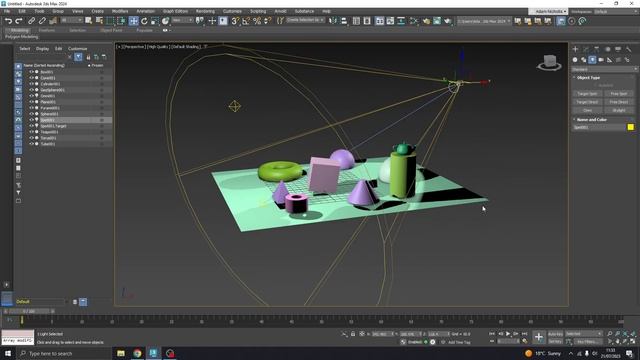Select the Helpers category icon
Image resolution: width=640 pixels, height=360 pixels.
[x=610, y=60]
